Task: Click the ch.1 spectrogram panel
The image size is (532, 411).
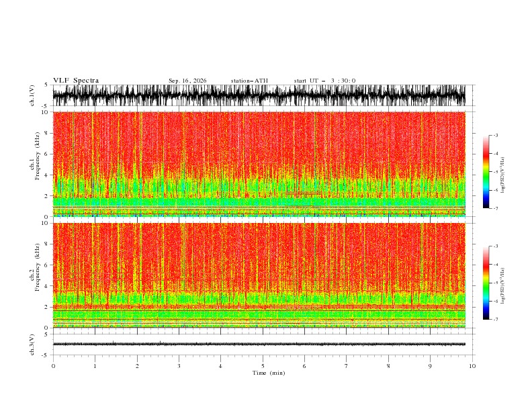Action: 259,164
